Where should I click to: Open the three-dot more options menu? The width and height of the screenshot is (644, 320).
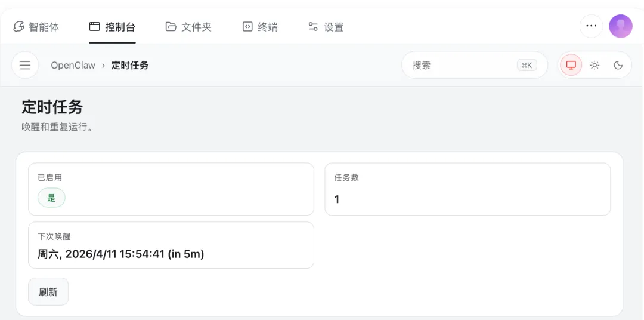[591, 26]
